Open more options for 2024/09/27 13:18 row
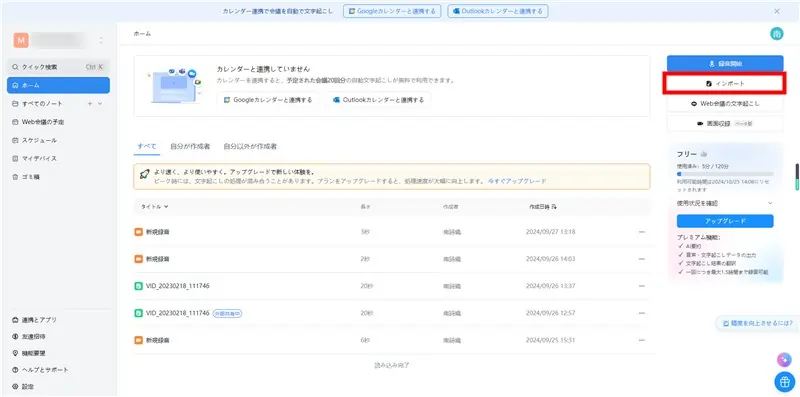Viewport: 800px width, 397px height. coord(642,232)
